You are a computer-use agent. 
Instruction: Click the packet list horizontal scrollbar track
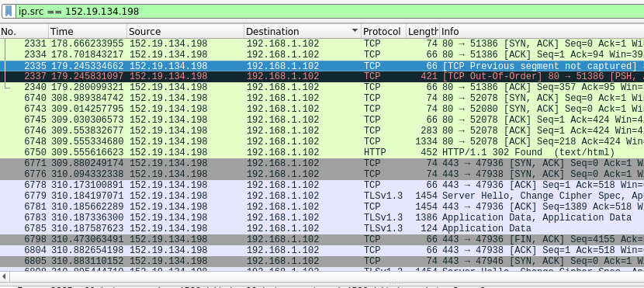(327, 276)
